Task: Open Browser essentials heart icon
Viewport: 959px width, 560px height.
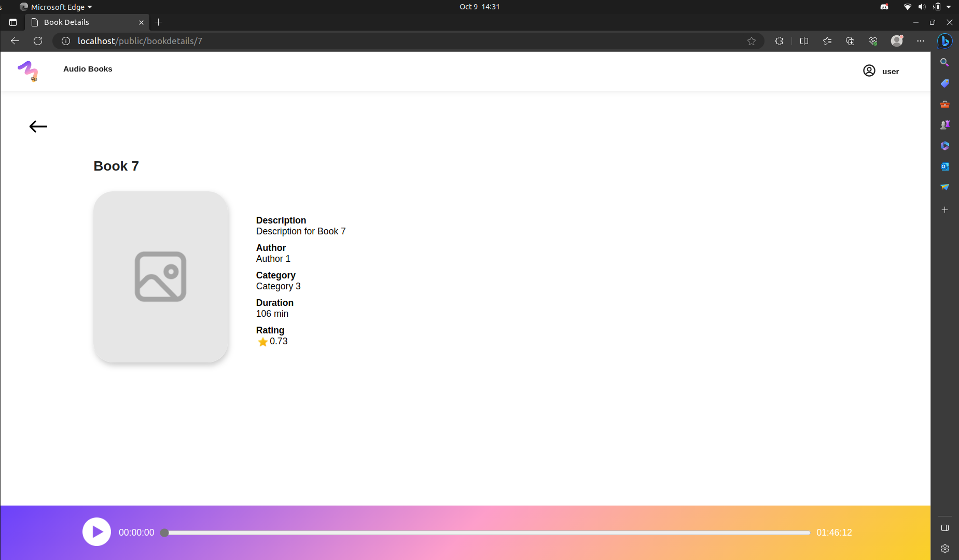Action: (x=873, y=41)
